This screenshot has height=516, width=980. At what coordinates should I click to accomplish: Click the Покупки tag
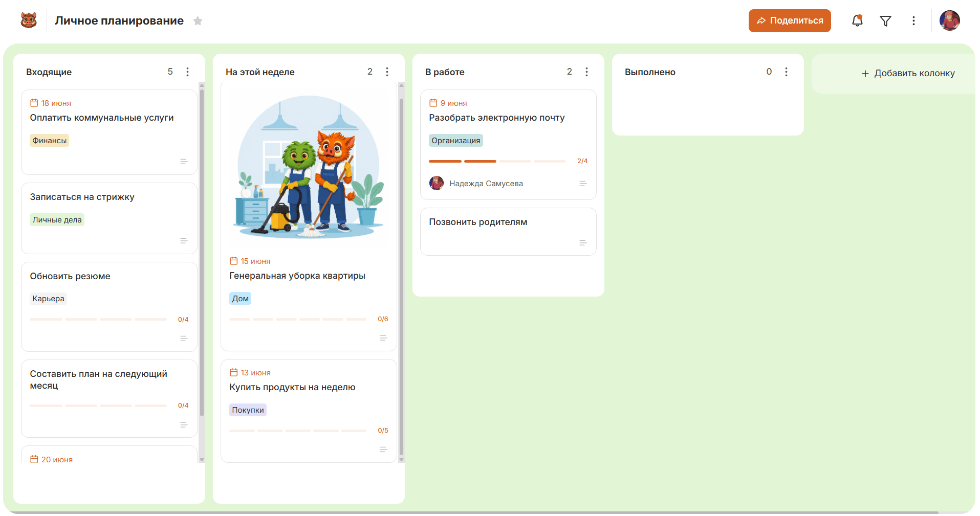click(248, 410)
